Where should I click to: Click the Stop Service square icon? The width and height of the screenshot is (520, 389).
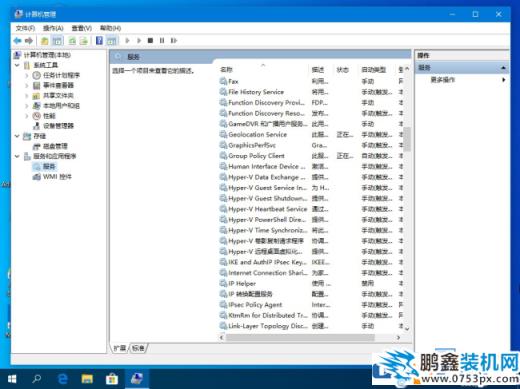coord(150,41)
